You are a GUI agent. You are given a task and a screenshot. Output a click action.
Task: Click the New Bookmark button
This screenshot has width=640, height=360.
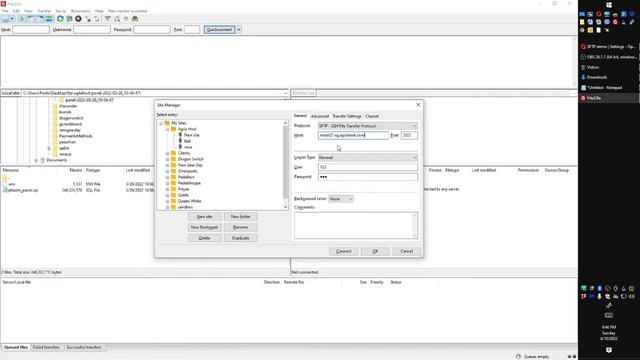pos(204,227)
